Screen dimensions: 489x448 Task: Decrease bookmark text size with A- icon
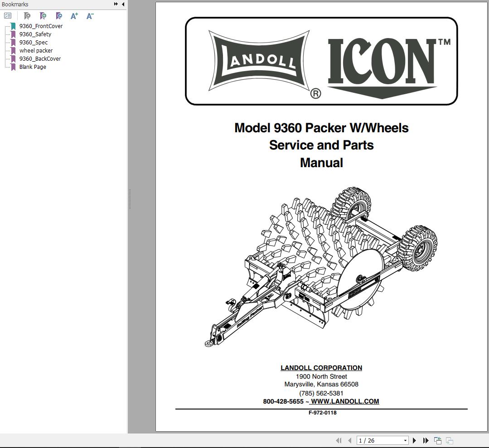(x=89, y=15)
